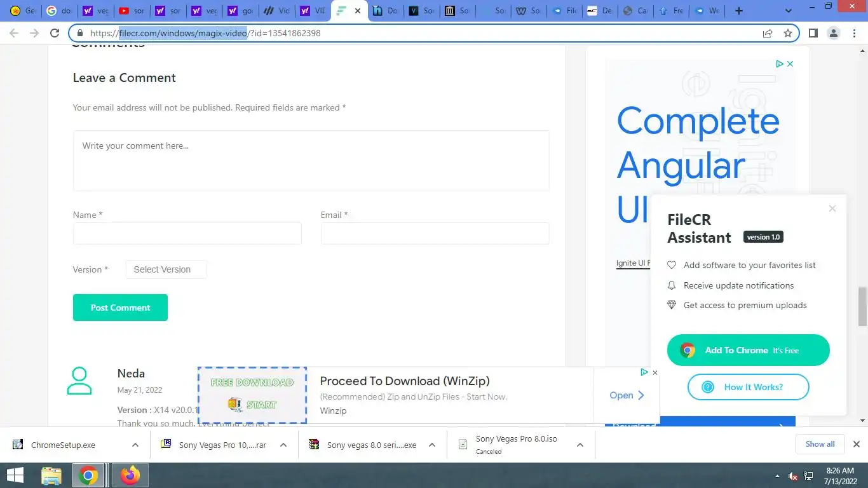Click Add To Chrome button

point(749,350)
